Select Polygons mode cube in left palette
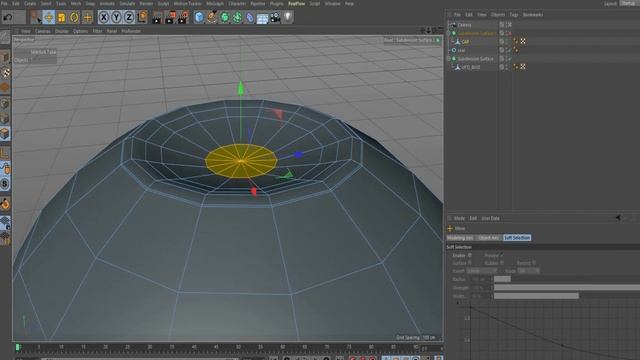Viewport: 640px width, 360px height. (5, 134)
